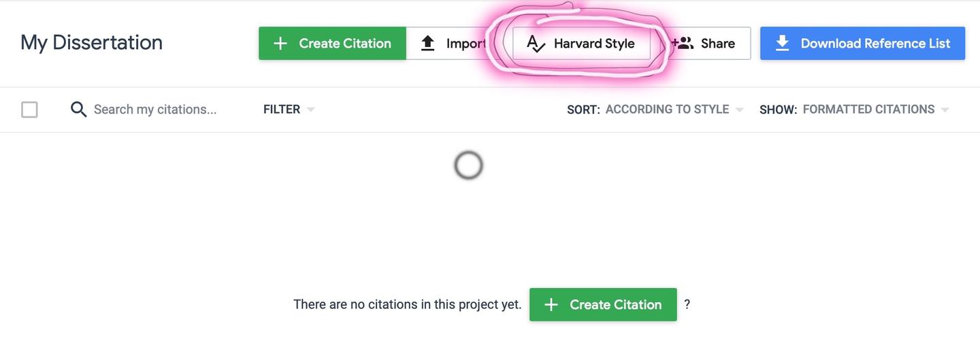Open the SHOW Formatted Citations dropdown
The height and width of the screenshot is (341, 980).
click(x=875, y=110)
